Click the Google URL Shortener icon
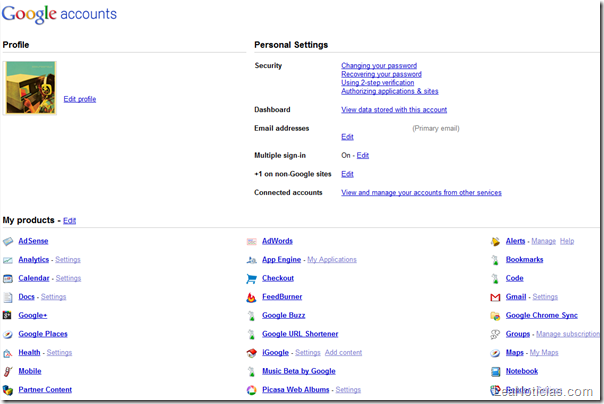The width and height of the screenshot is (604, 404). click(252, 334)
